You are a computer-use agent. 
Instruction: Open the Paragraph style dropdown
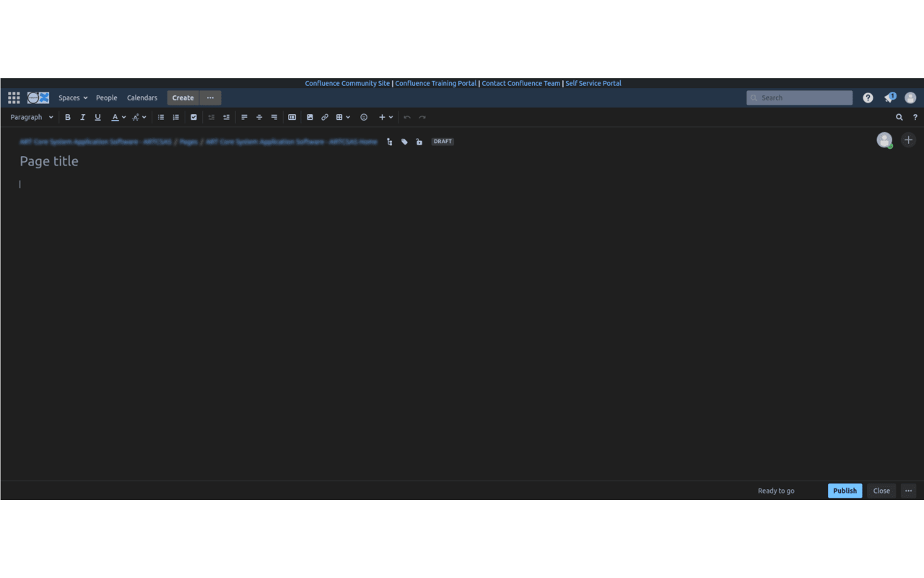pos(32,117)
